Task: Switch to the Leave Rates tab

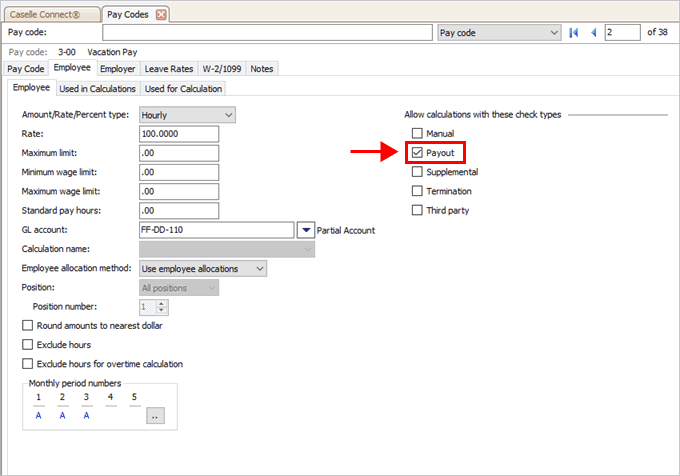Action: pyautogui.click(x=169, y=69)
